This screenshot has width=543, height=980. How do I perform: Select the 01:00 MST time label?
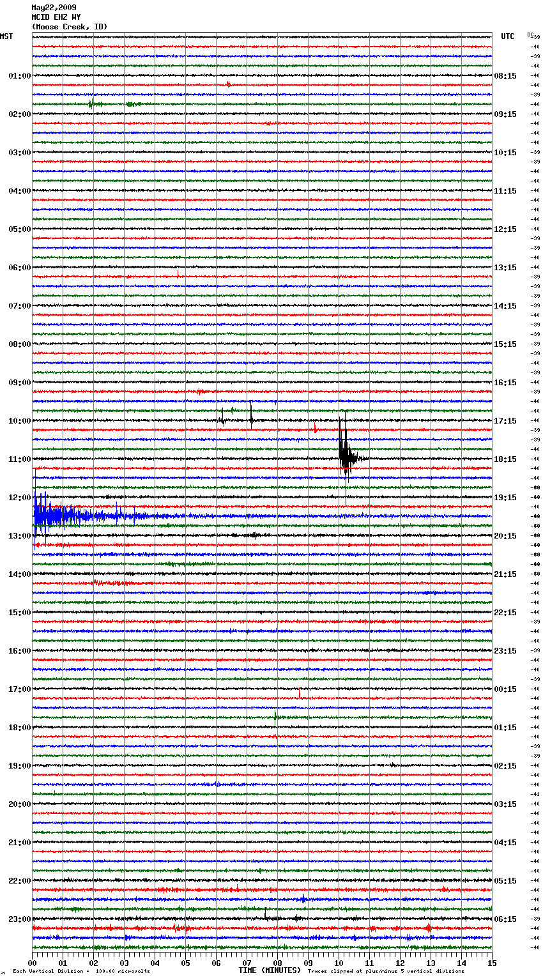coord(20,76)
